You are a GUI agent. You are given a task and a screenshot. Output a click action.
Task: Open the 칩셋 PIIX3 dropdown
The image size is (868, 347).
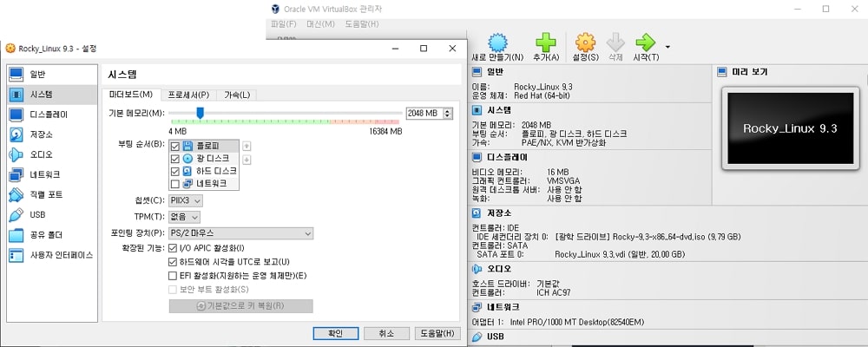click(186, 200)
